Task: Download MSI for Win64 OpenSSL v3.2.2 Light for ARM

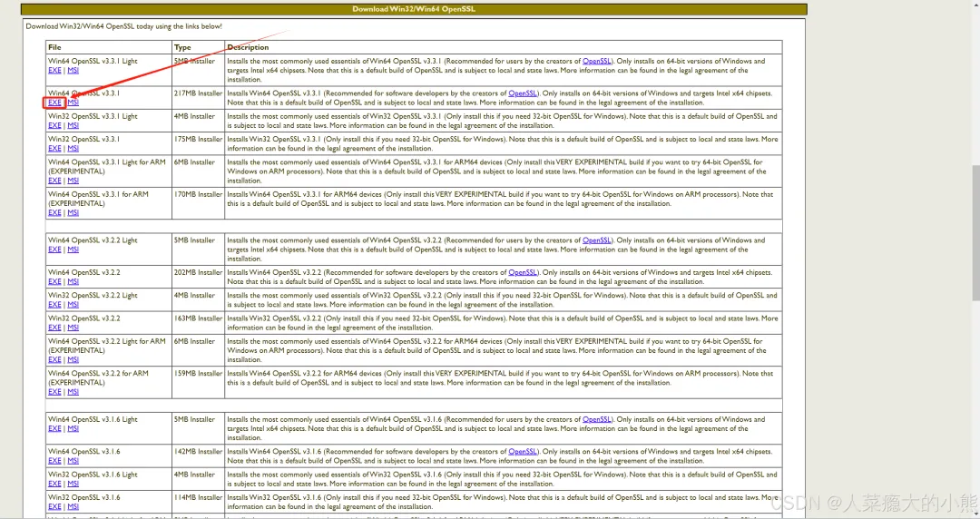Action: (x=73, y=360)
